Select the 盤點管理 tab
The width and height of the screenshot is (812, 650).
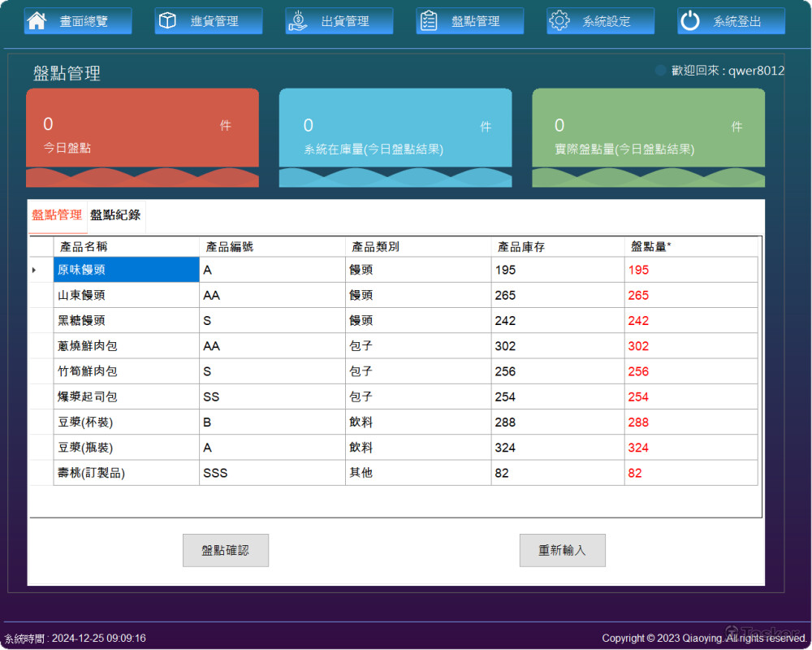coord(57,215)
